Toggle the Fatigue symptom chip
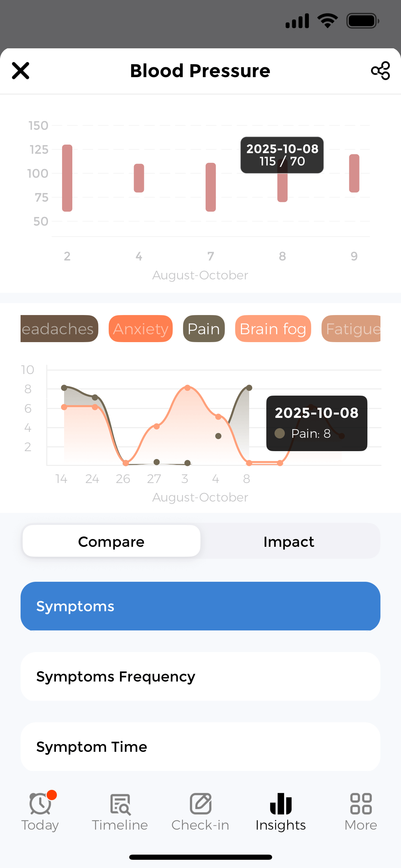This screenshot has height=868, width=401. point(351,329)
